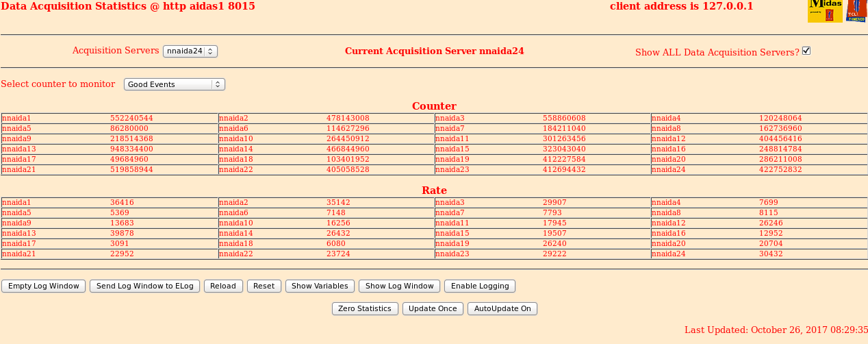
Task: Select rate value 7148
Action: tap(336, 212)
